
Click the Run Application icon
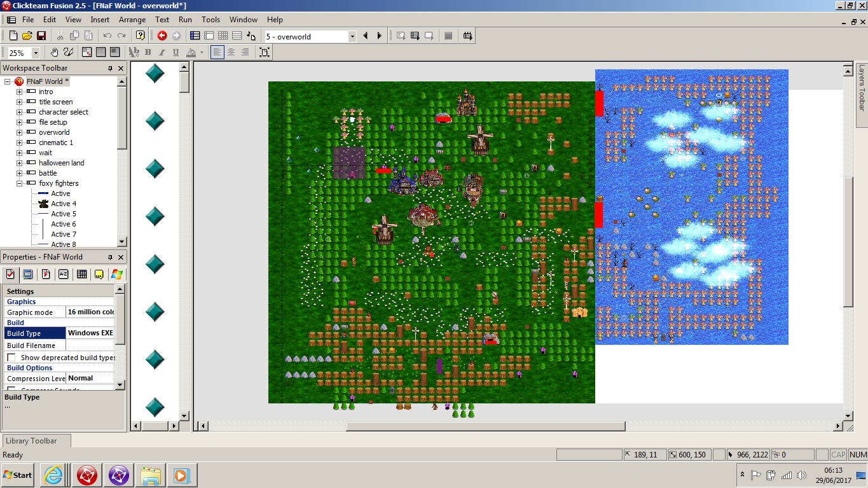(x=415, y=36)
